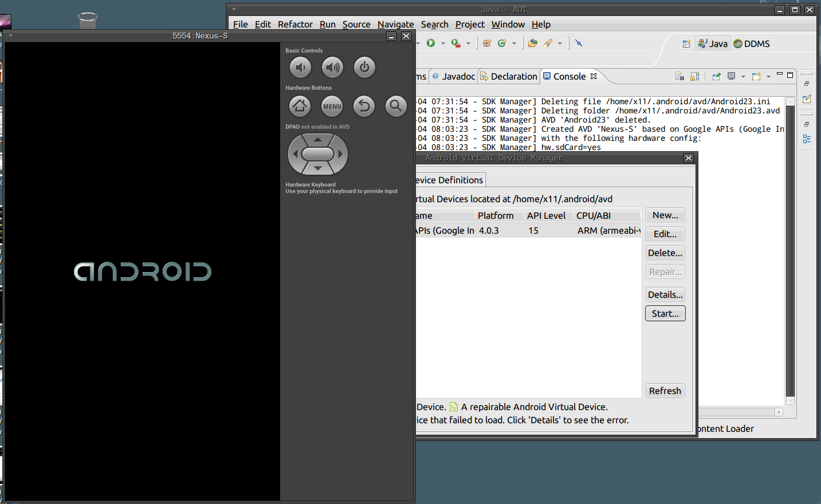Screen dimensions: 821x504
Task: Select the Device Definitions tab
Action: coord(450,180)
